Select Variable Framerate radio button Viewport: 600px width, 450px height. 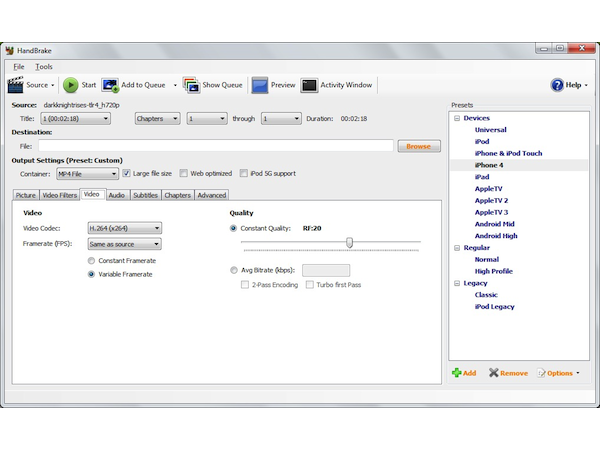(91, 274)
